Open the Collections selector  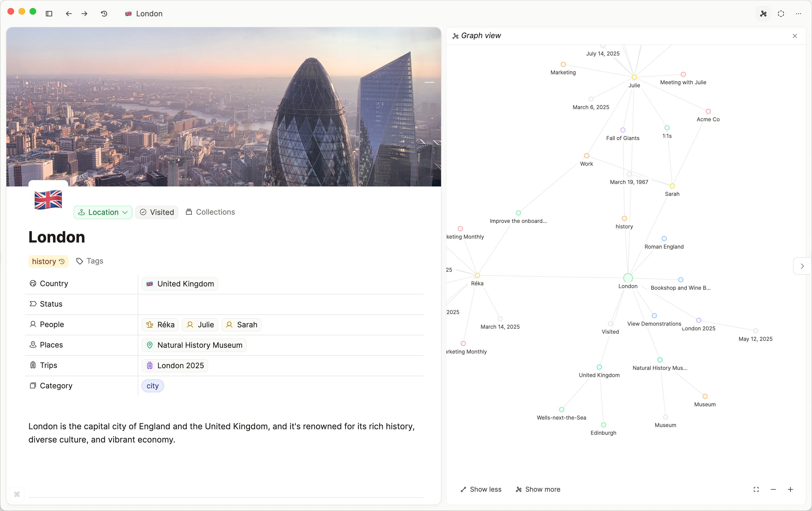click(x=210, y=212)
